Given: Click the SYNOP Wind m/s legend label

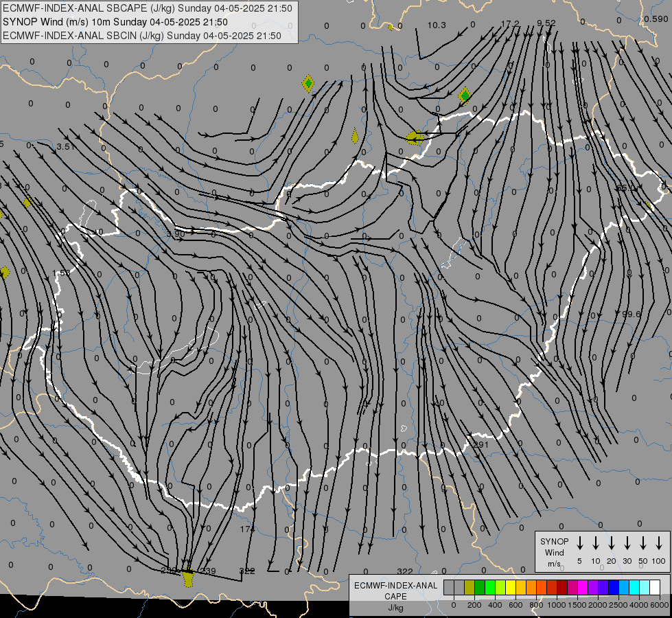Looking at the screenshot, I should point(554,552).
